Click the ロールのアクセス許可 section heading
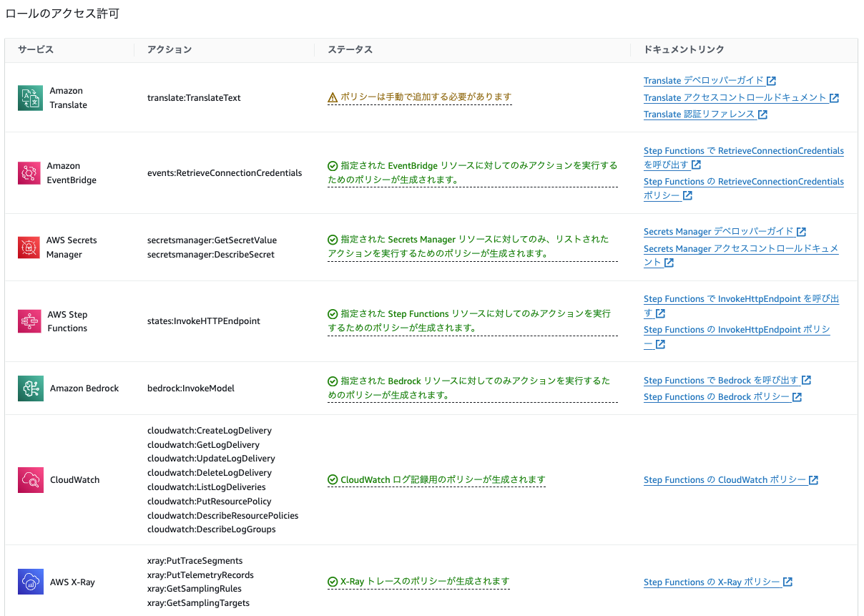The height and width of the screenshot is (616, 864). point(62,14)
